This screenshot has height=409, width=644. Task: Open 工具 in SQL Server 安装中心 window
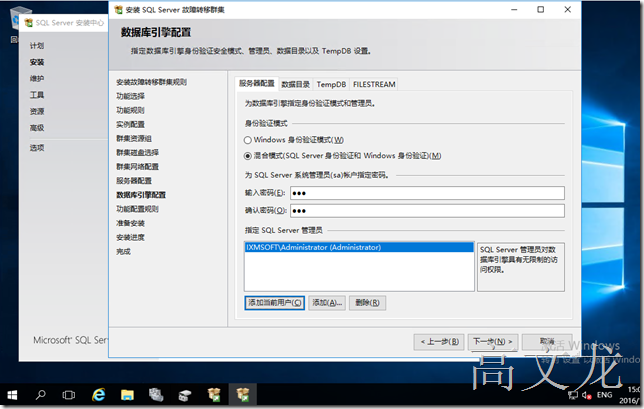pos(37,95)
